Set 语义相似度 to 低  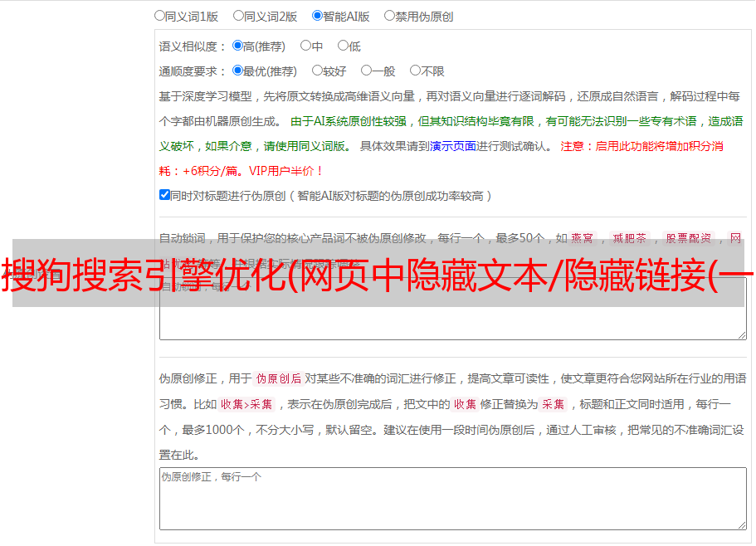pyautogui.click(x=343, y=46)
